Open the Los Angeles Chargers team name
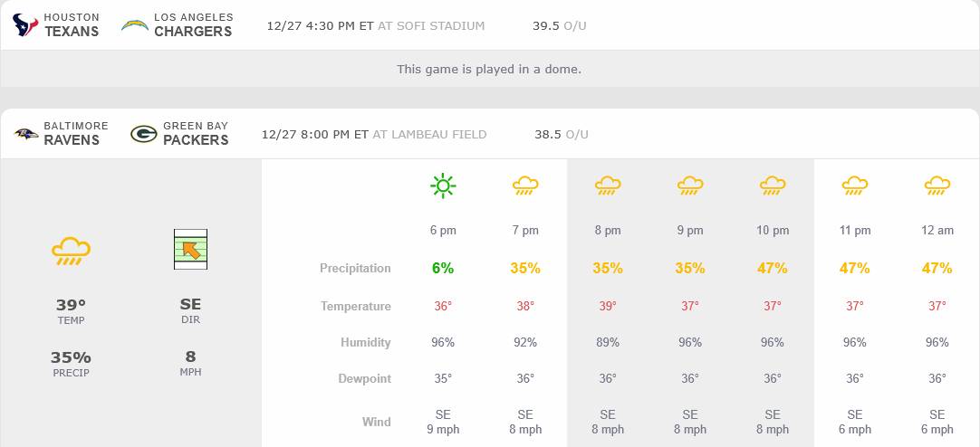This screenshot has height=447, width=980. (193, 25)
